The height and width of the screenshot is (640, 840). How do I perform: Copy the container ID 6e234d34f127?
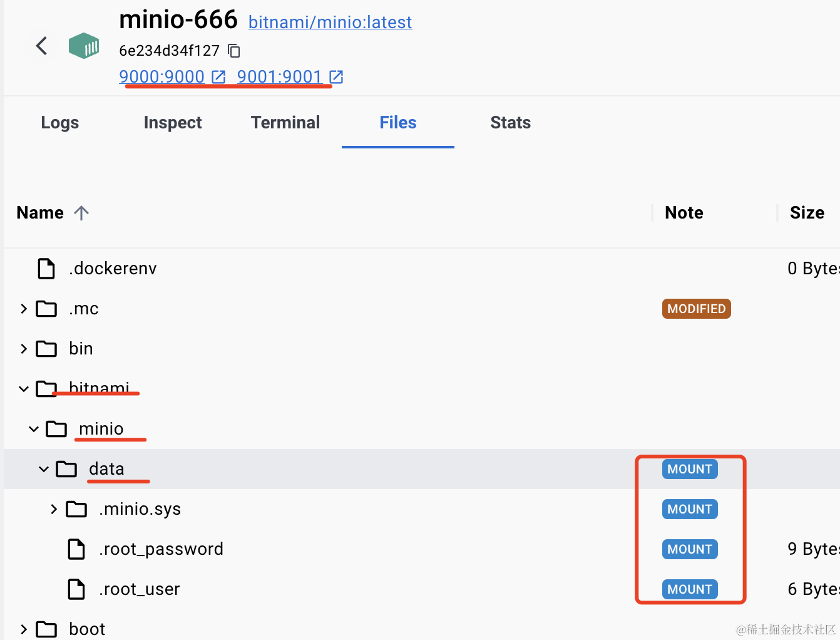[x=234, y=51]
